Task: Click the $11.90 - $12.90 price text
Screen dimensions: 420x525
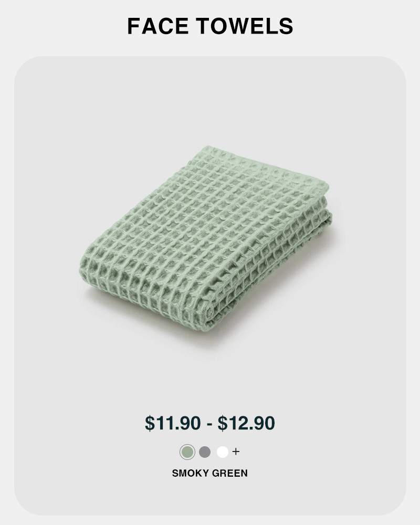Action: click(x=210, y=423)
